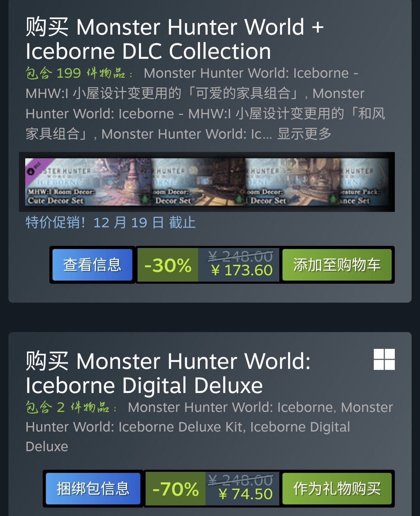Expand item list via 显示更多

click(304, 133)
